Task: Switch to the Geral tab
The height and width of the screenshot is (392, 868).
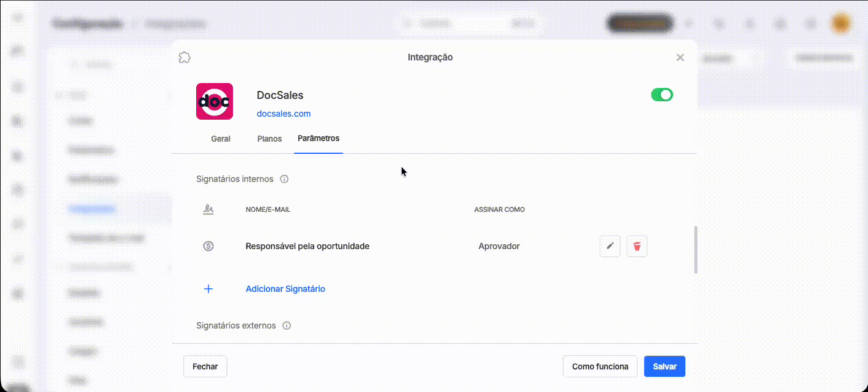Action: pos(221,139)
